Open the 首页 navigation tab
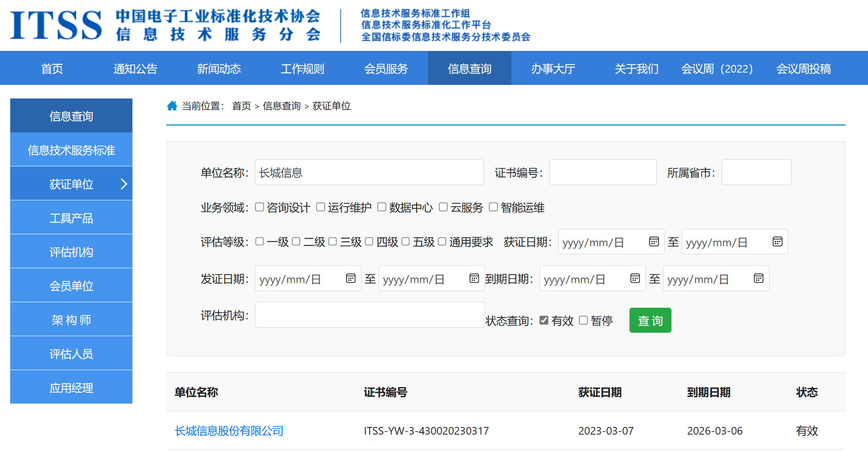 pos(52,68)
